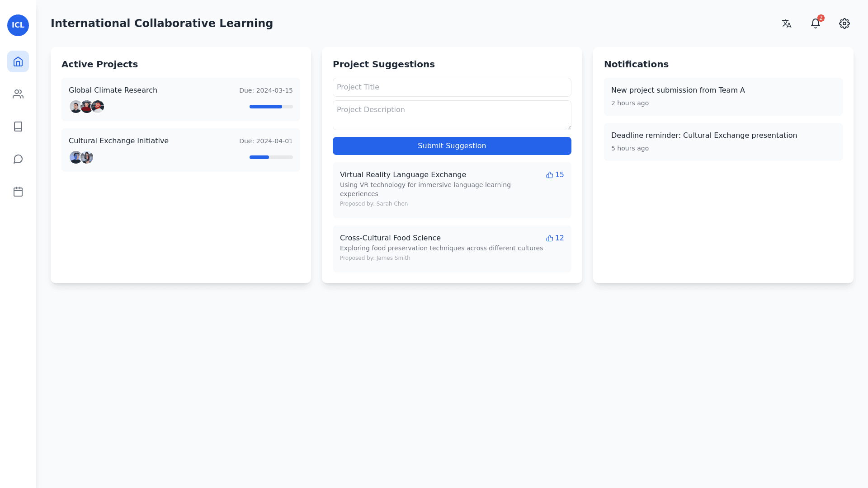The width and height of the screenshot is (868, 488).
Task: Focus the Project Title field
Action: 452,87
